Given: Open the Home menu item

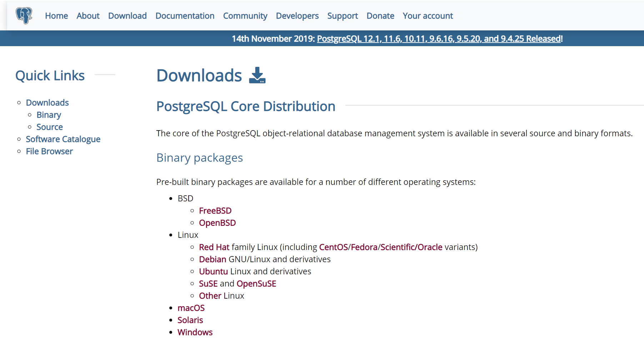Looking at the screenshot, I should [56, 16].
